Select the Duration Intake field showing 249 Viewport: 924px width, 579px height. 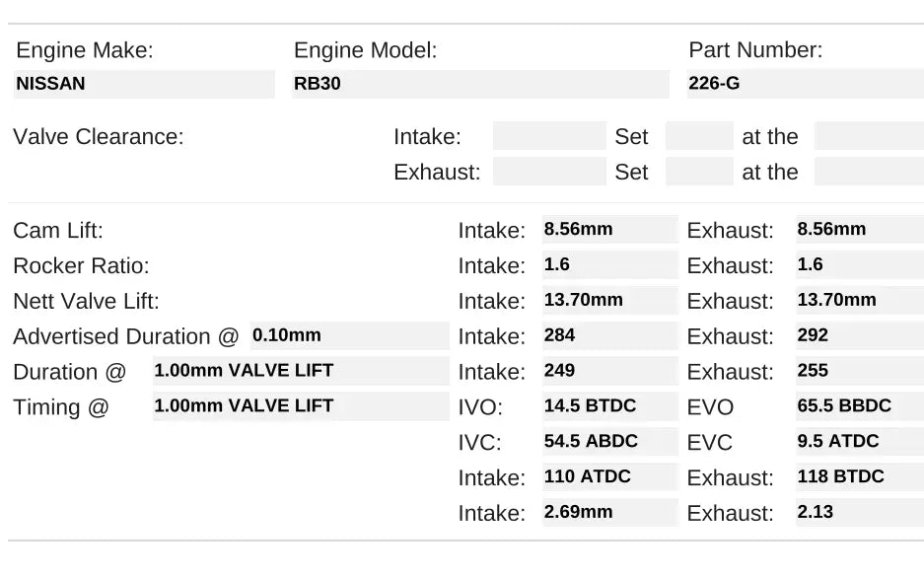pos(609,371)
